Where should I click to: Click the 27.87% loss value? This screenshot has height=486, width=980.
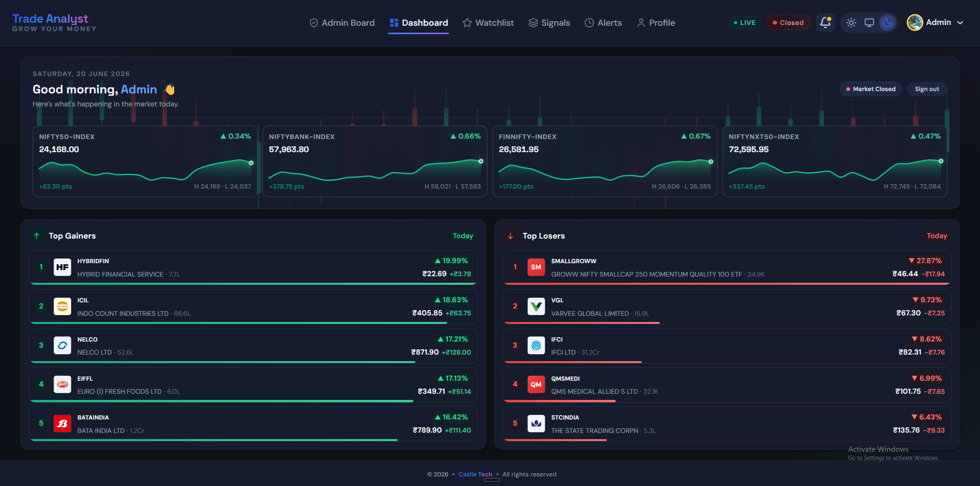pos(925,261)
